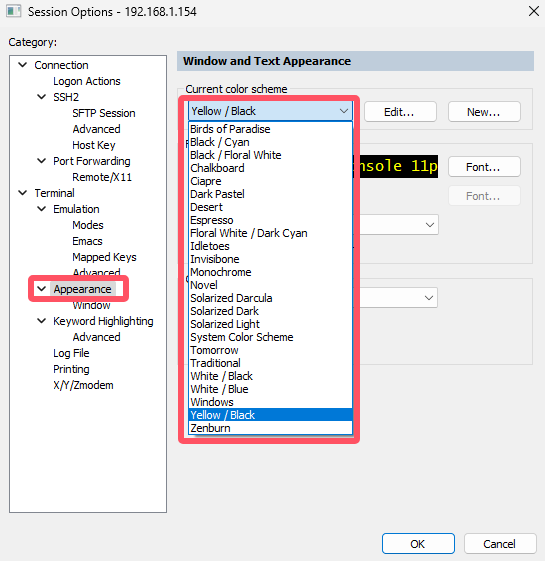The image size is (545, 561).
Task: Click the Edit... color scheme button
Action: coord(400,112)
